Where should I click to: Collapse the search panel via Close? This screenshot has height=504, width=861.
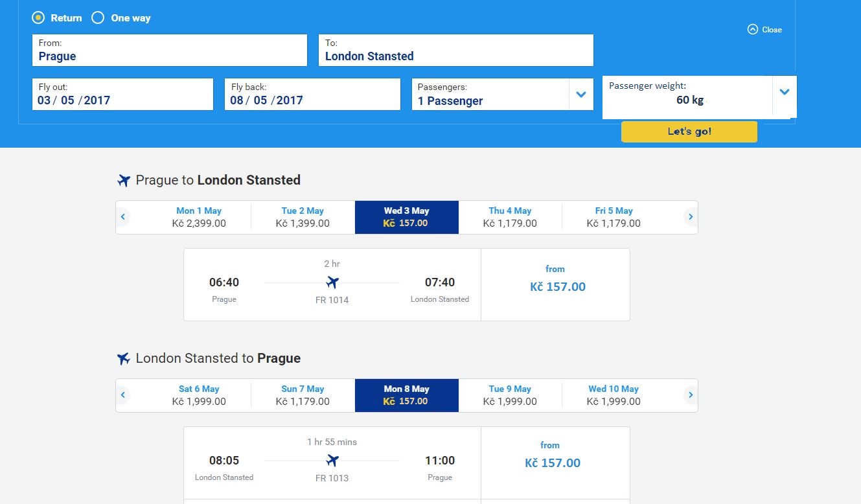point(771,29)
